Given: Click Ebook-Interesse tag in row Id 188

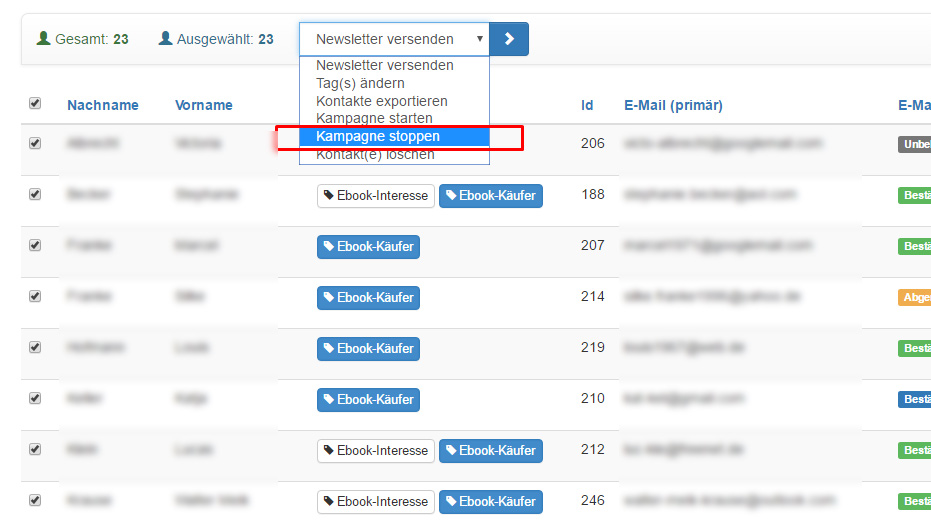Looking at the screenshot, I should [375, 196].
